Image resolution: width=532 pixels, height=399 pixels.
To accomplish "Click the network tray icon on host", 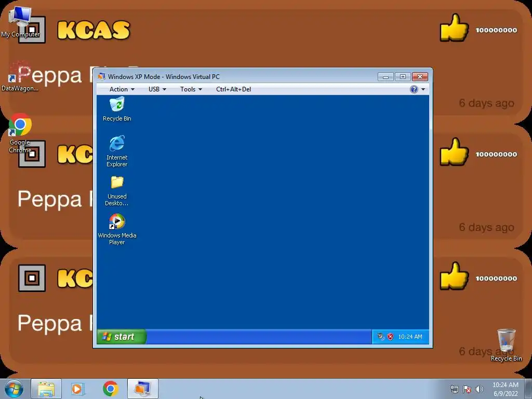I will click(454, 389).
